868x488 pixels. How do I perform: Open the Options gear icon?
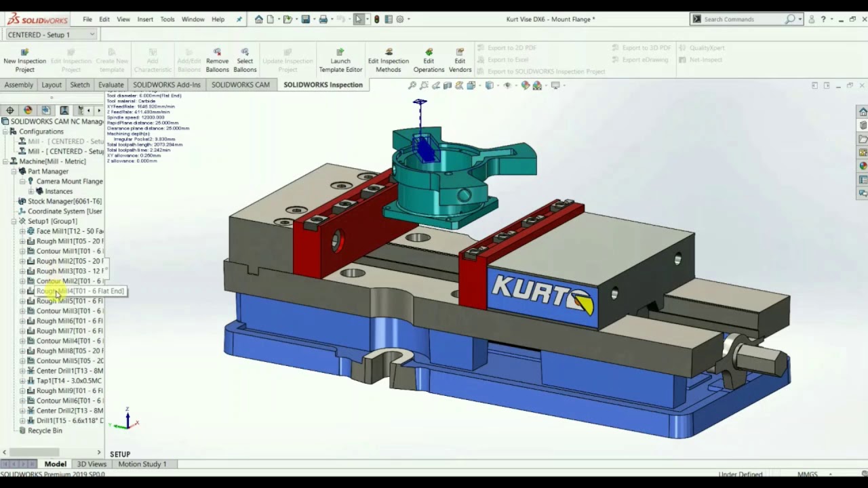pos(400,19)
